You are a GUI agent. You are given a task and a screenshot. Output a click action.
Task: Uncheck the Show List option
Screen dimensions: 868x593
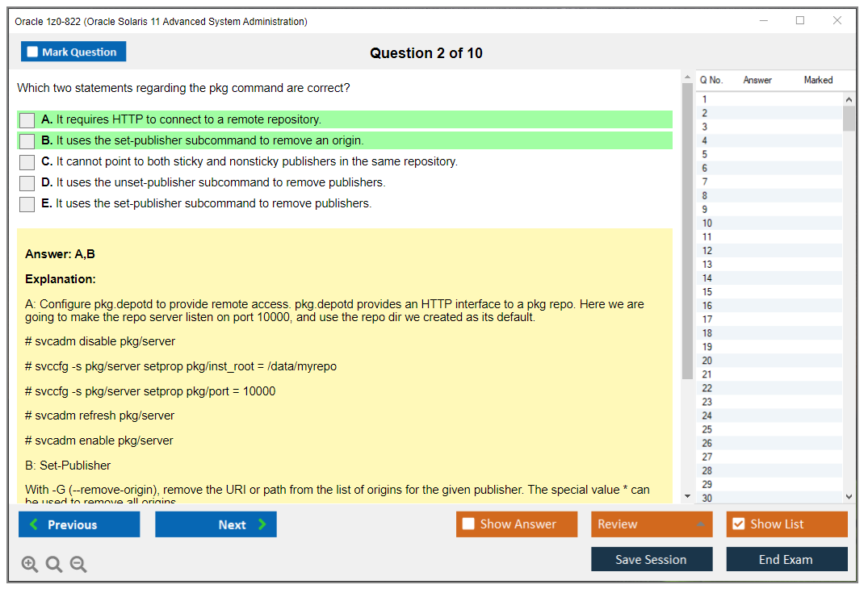(738, 524)
